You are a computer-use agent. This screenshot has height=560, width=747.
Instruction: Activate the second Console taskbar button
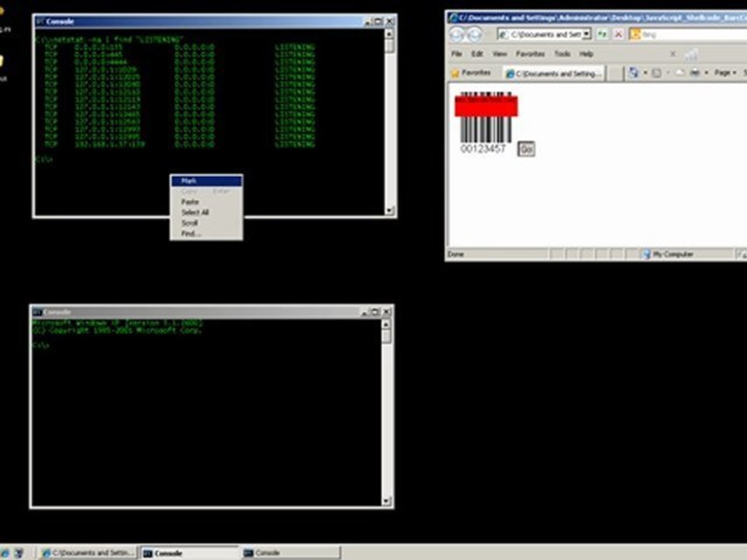tap(291, 553)
